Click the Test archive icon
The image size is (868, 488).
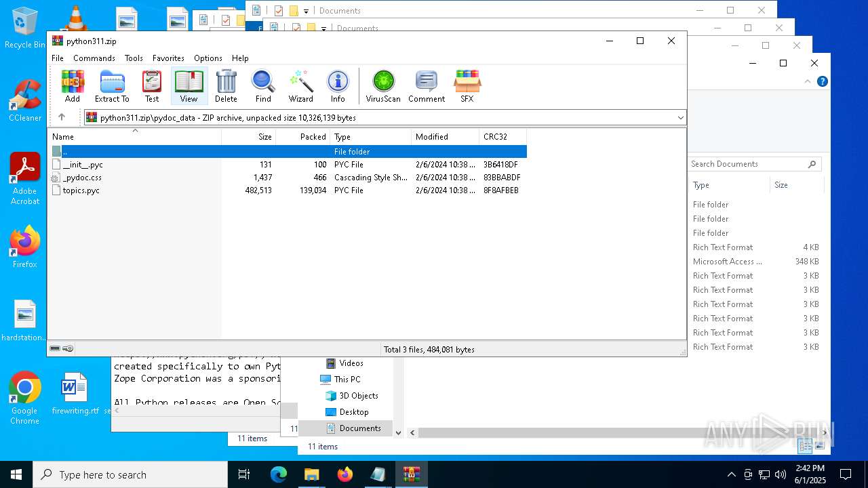pos(152,86)
